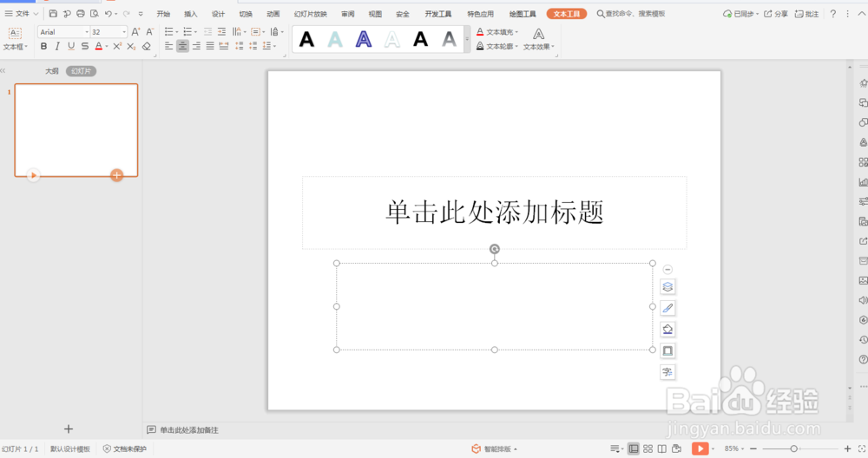Decrease list indent level

[x=207, y=32]
